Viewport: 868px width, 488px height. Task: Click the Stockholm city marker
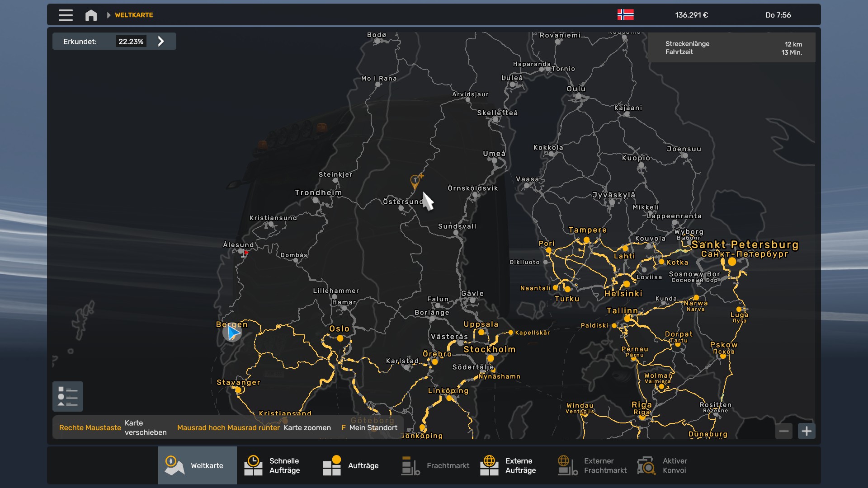coord(491,358)
